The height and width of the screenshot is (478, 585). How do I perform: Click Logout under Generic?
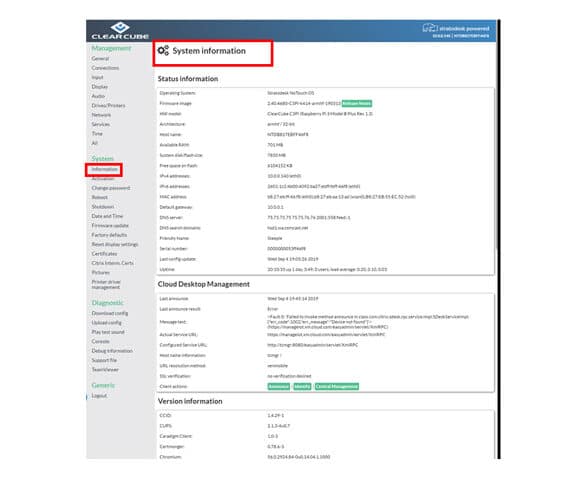99,396
